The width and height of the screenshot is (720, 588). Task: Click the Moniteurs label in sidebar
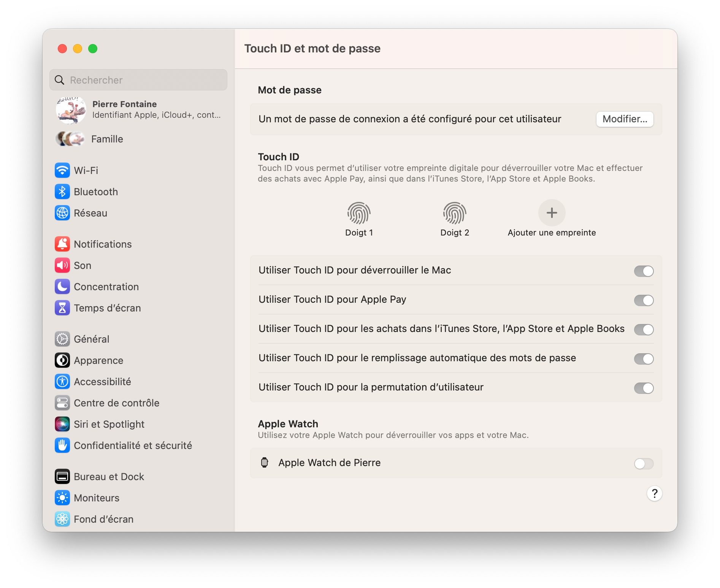pos(97,498)
